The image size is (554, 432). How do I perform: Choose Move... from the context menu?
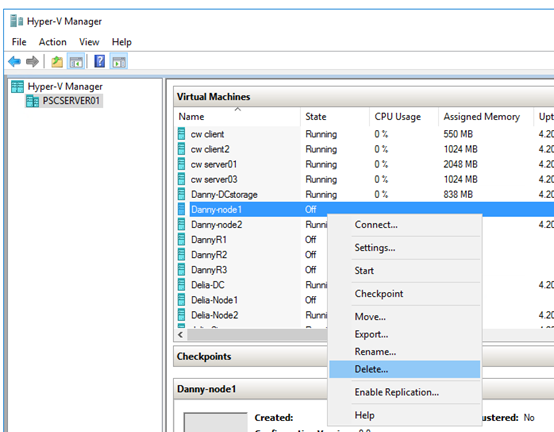point(405,316)
